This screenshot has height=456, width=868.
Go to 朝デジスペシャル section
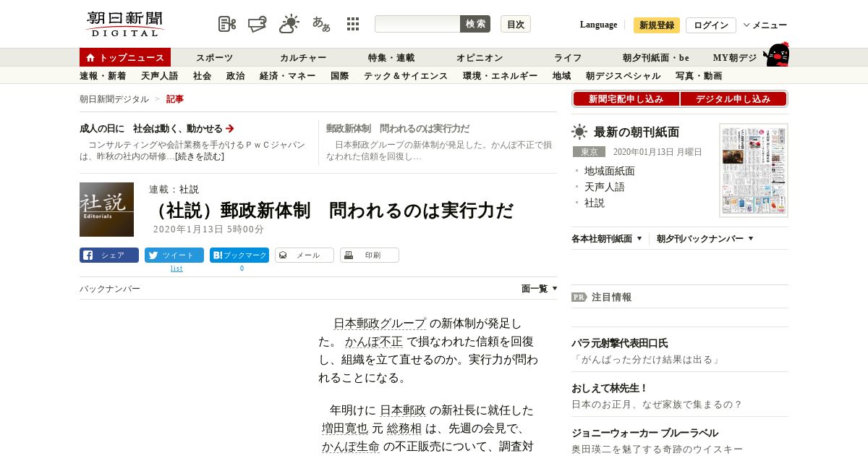tap(623, 75)
